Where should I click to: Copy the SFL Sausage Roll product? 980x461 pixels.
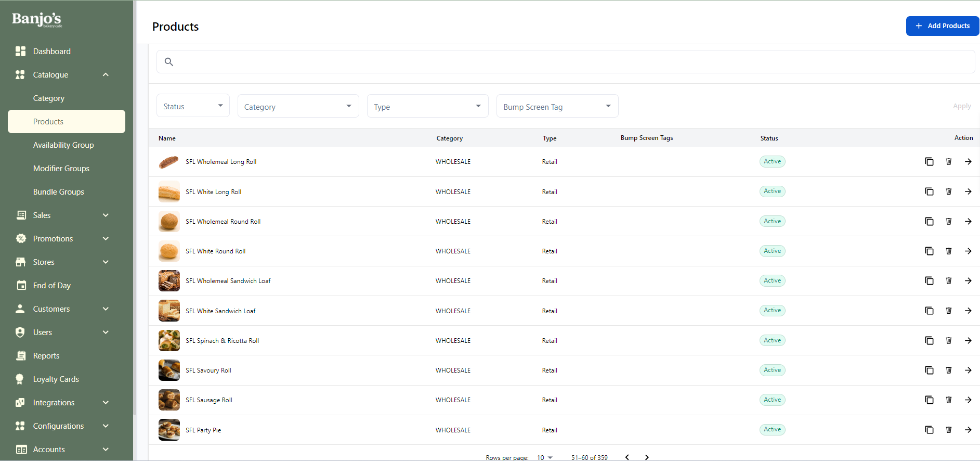pos(929,400)
